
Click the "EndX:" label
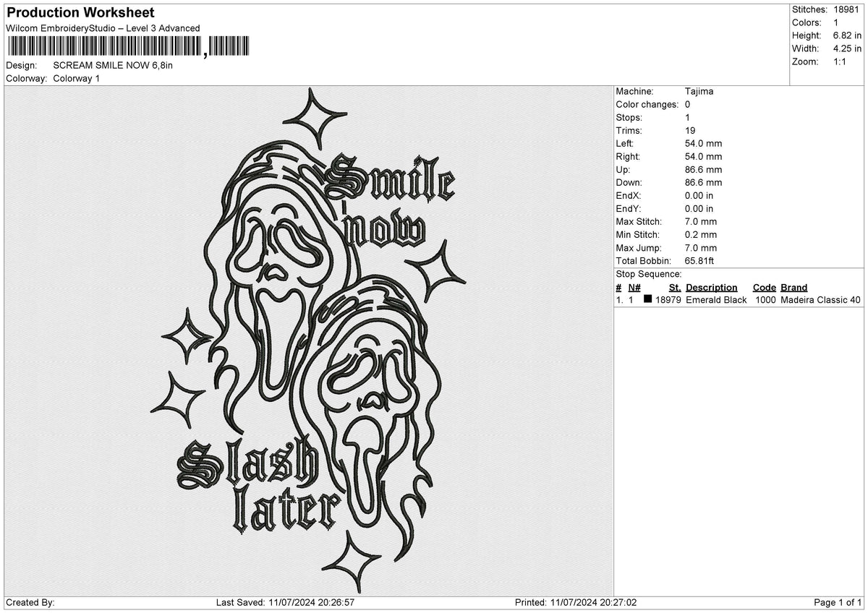click(628, 195)
